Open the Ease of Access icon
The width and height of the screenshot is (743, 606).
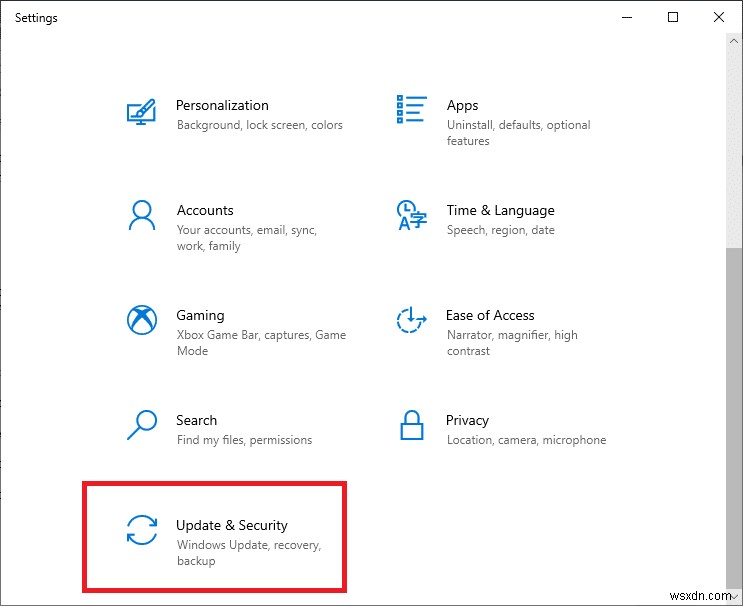click(411, 320)
